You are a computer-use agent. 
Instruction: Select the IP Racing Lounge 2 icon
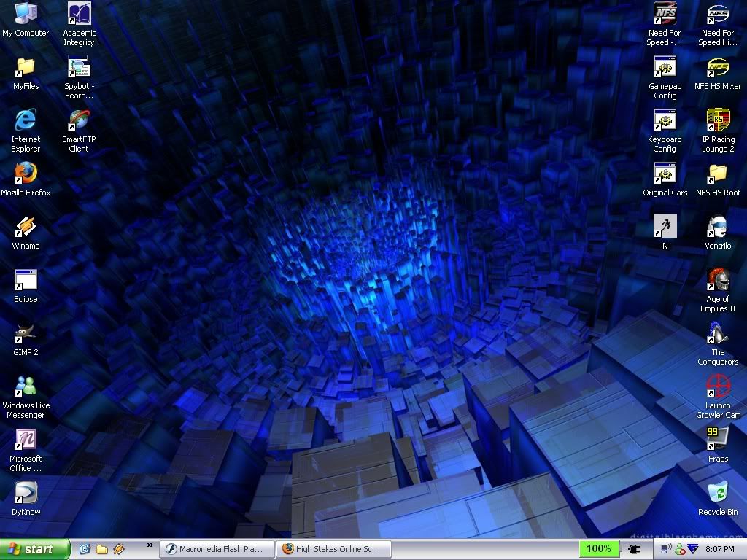[718, 131]
